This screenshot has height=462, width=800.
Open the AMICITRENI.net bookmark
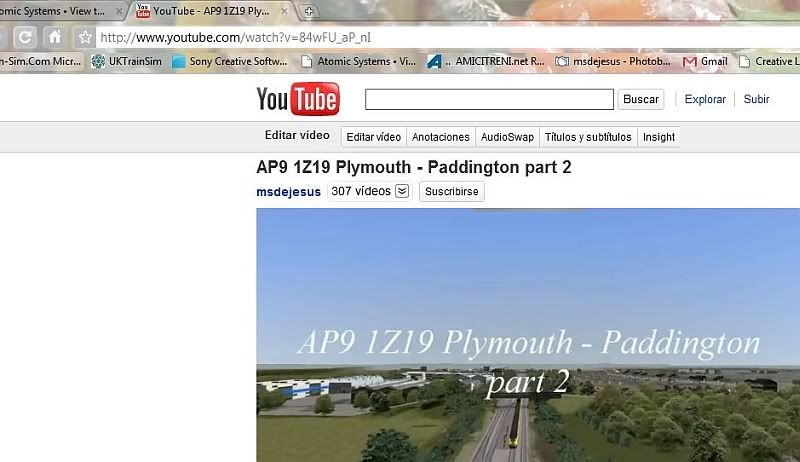tap(485, 61)
